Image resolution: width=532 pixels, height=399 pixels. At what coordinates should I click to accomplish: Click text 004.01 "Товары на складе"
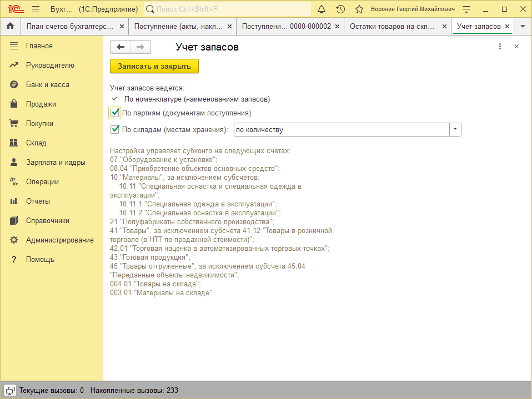(x=155, y=284)
